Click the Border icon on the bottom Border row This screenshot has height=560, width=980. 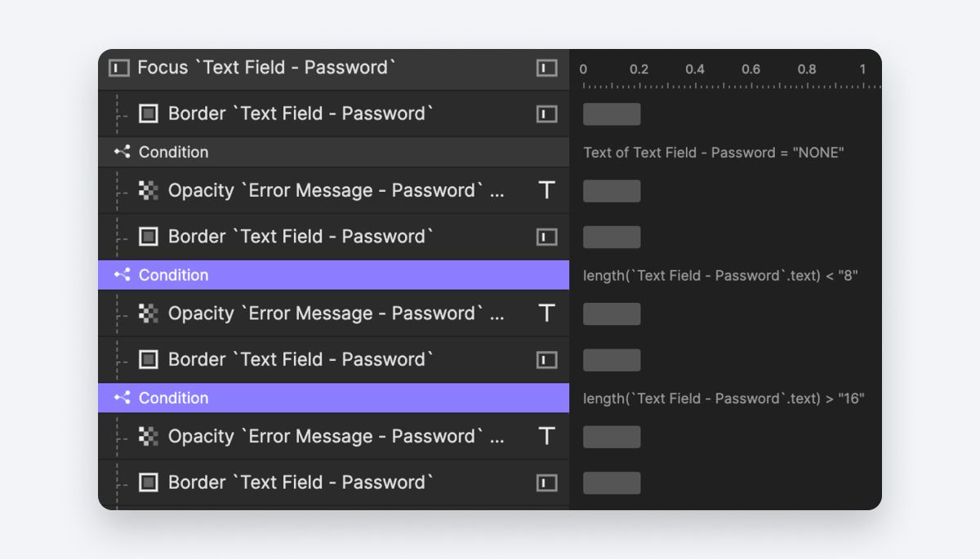pos(148,482)
